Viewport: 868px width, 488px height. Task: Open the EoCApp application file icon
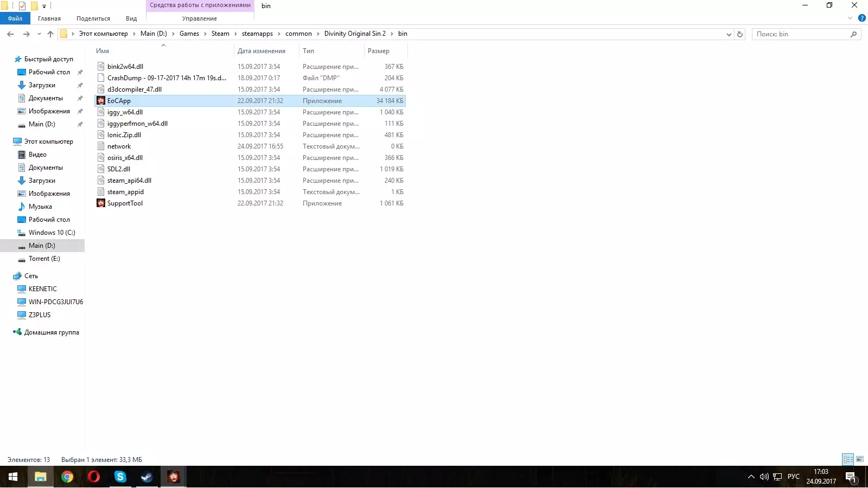(101, 101)
